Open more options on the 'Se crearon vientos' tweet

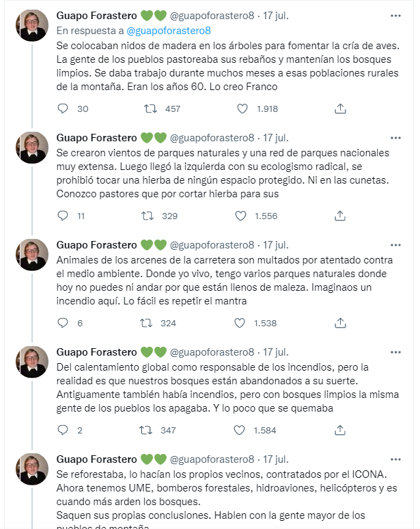click(x=395, y=137)
